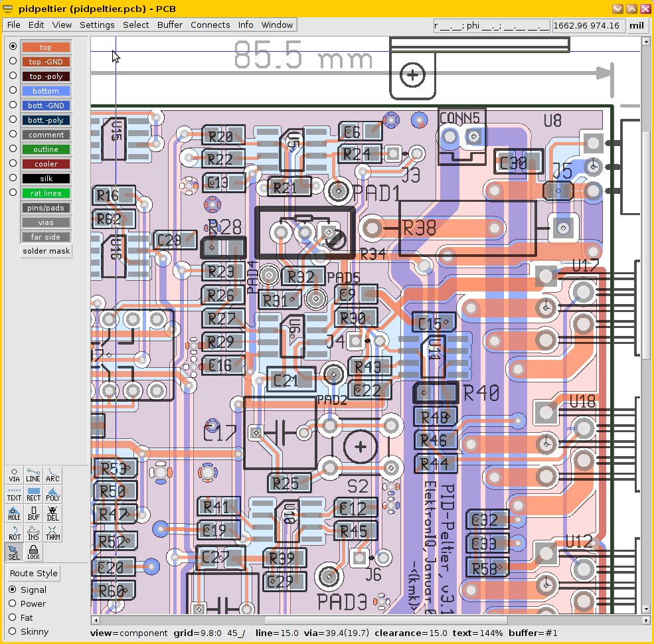Select the LINE drawing tool
Image resolution: width=654 pixels, height=644 pixels.
click(33, 474)
